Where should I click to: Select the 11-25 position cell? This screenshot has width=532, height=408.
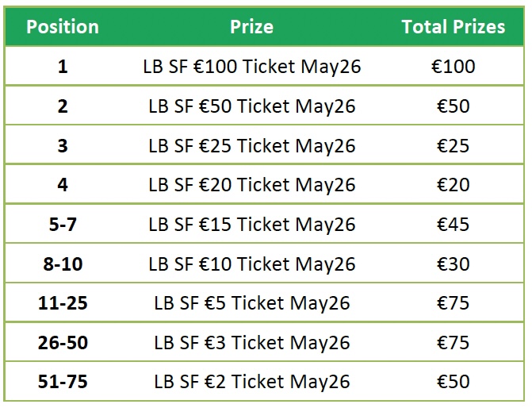click(x=63, y=303)
